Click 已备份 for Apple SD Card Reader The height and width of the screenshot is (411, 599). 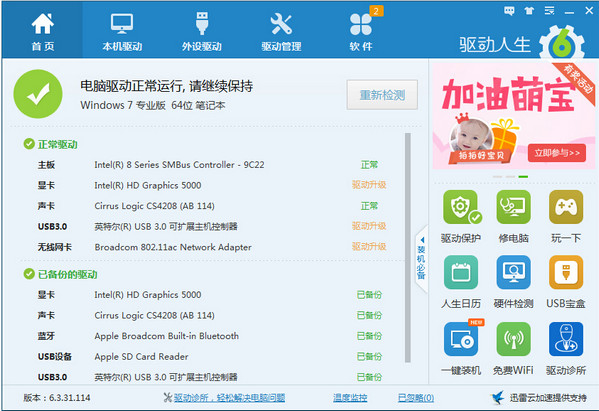pos(369,356)
